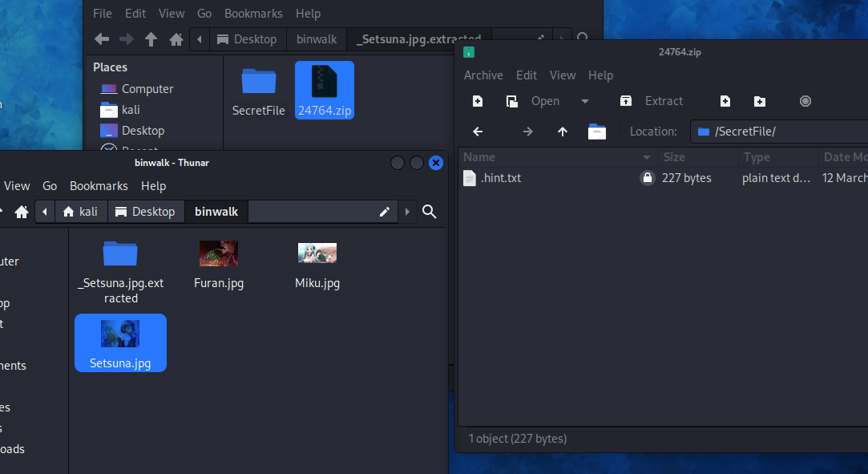The image size is (868, 474).
Task: Click the path bar left scroll arrow in the top Thunar window
Action: pos(200,39)
